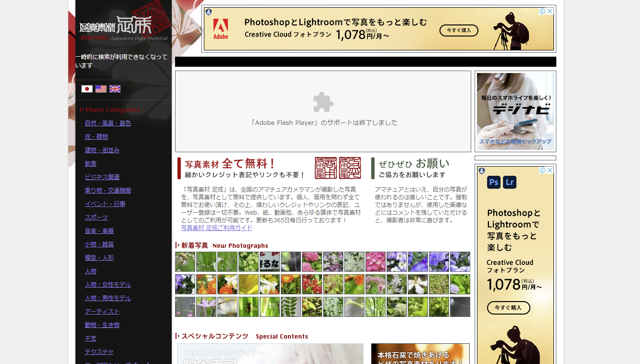The width and height of the screenshot is (640, 364).
Task: Click the Adobe logo in top banner
Action: coord(221,29)
